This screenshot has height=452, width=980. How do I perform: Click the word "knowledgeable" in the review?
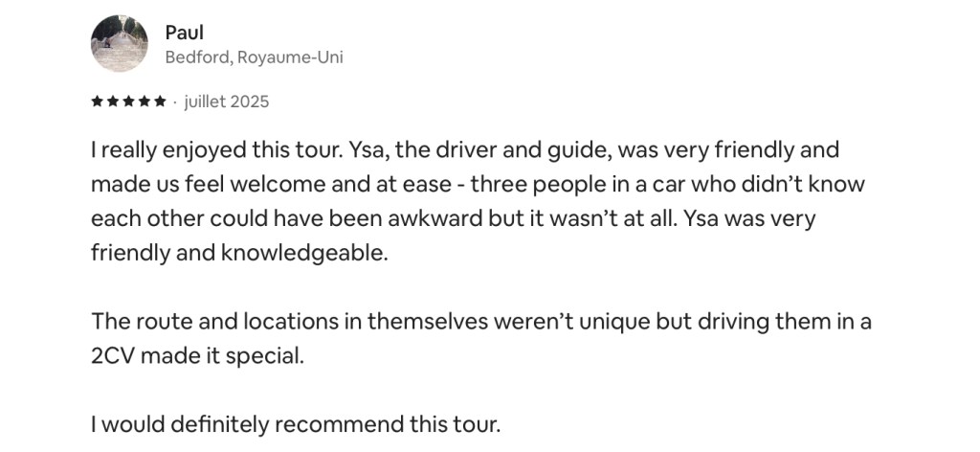[305, 254]
